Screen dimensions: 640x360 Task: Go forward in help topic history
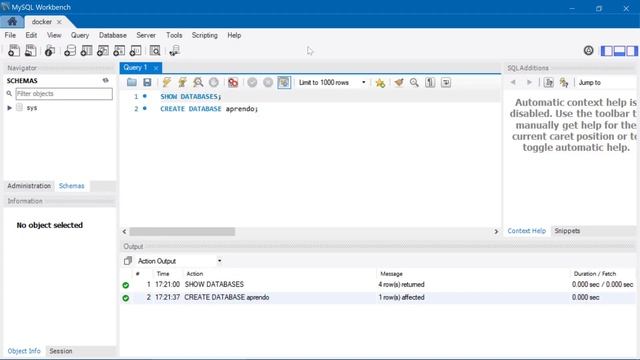[529, 82]
